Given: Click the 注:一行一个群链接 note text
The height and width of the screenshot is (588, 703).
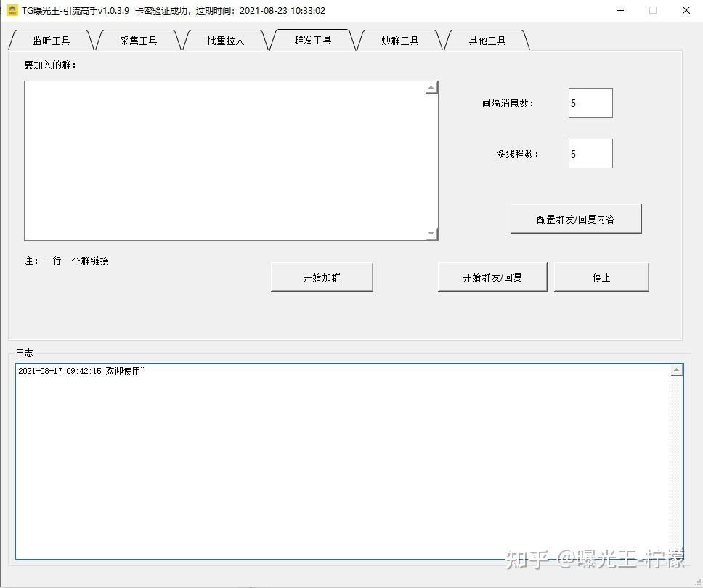Looking at the screenshot, I should pos(66,261).
